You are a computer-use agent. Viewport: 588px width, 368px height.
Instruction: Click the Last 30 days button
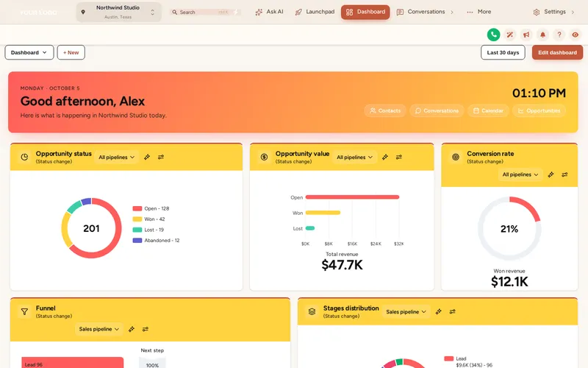[503, 52]
